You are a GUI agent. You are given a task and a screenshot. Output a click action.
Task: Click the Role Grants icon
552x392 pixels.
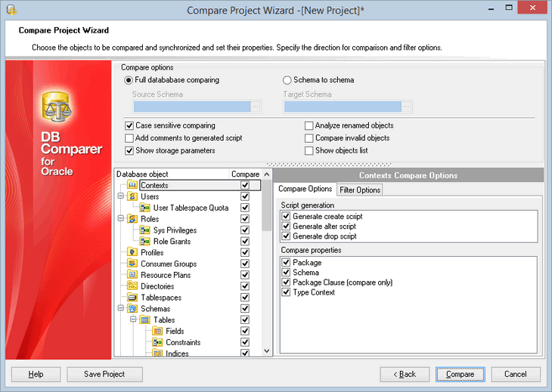point(144,241)
